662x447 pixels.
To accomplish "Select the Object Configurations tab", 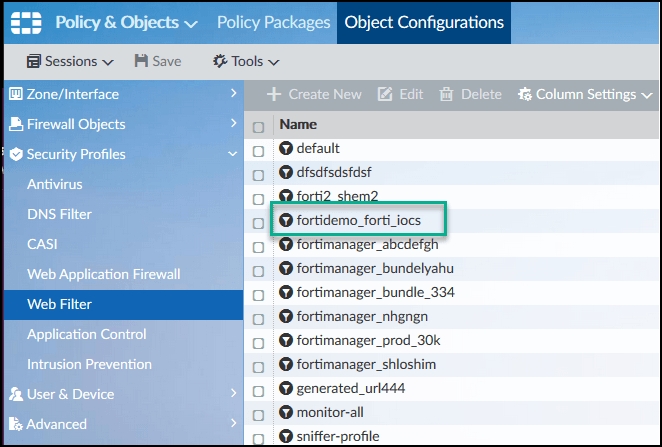I will 424,22.
